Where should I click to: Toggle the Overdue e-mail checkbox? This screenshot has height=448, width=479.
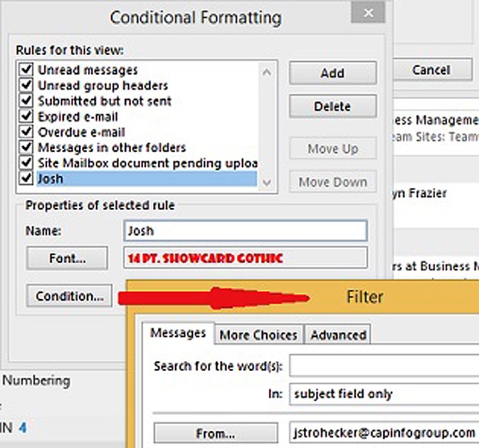pyautogui.click(x=27, y=132)
